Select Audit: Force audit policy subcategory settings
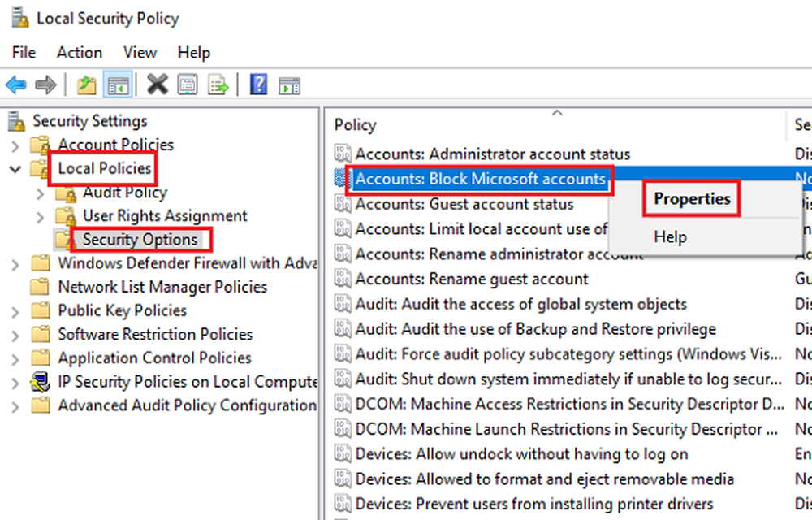The height and width of the screenshot is (520, 812). click(568, 354)
